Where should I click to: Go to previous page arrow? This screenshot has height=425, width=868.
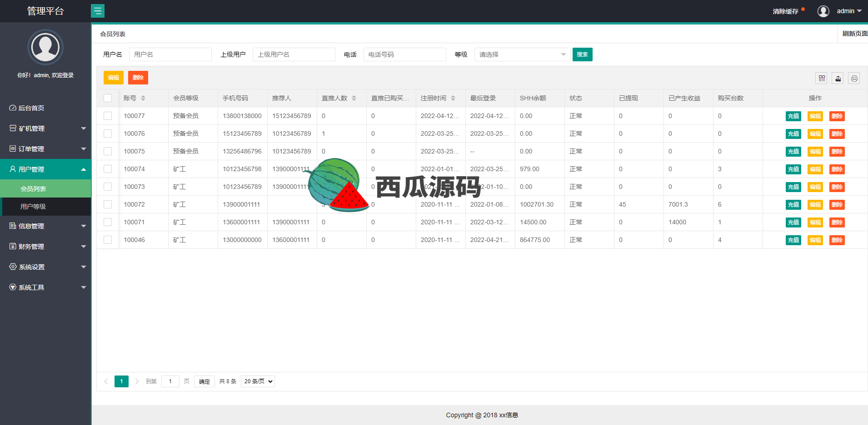[106, 381]
